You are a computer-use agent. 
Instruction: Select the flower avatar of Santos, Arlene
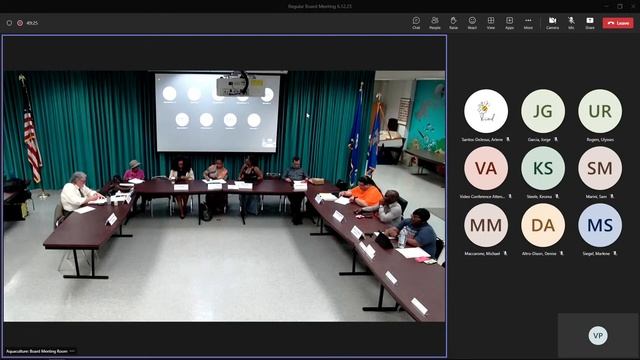pyautogui.click(x=486, y=111)
